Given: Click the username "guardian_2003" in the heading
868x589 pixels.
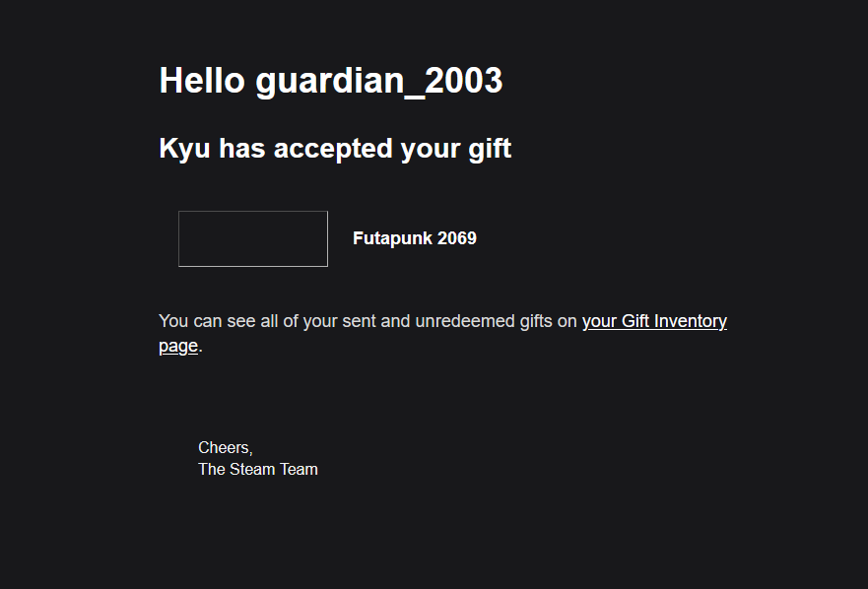Looking at the screenshot, I should tap(379, 81).
